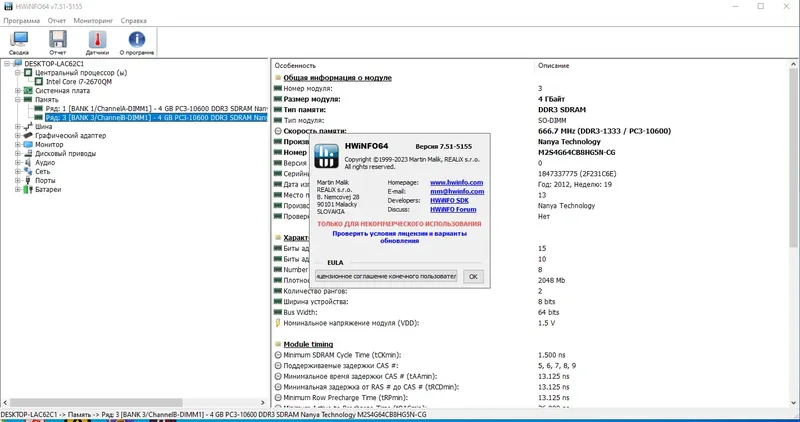
Task: Click the Батареи battery icon
Action: click(28, 189)
